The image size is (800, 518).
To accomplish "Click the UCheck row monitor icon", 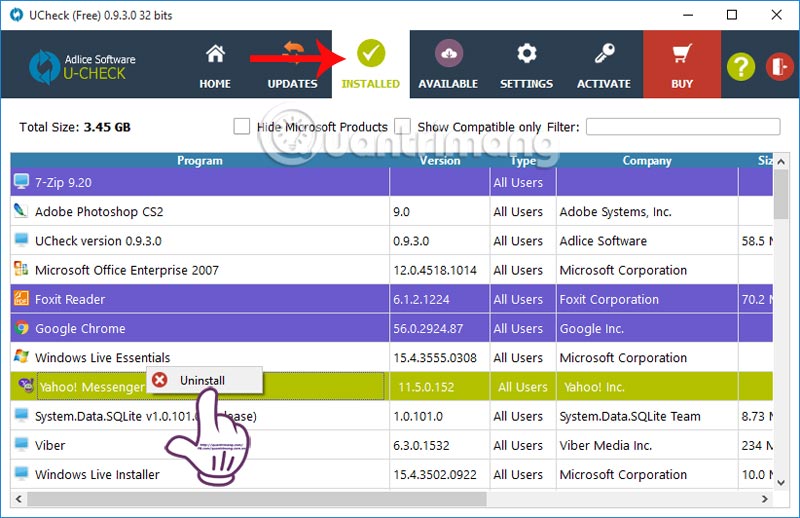I will click(21, 239).
